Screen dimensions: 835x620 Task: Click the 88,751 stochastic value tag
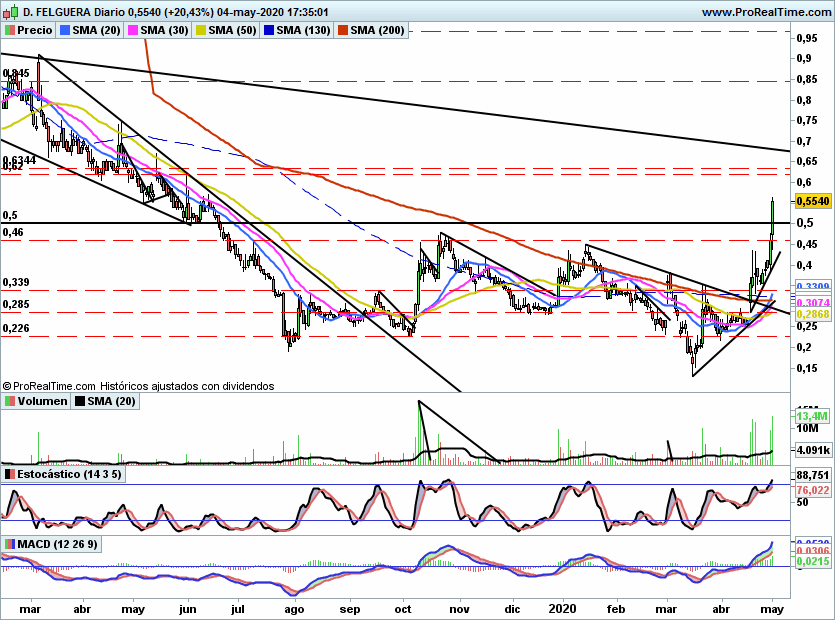point(811,475)
